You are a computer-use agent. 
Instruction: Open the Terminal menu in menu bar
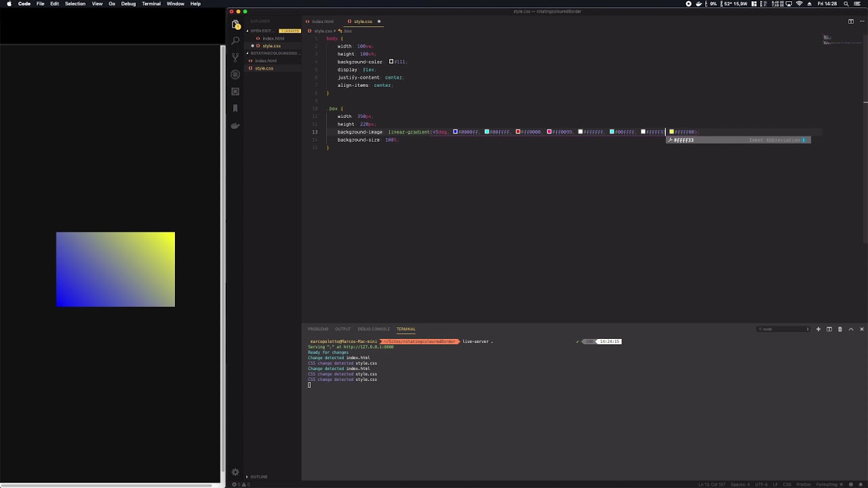(x=151, y=3)
